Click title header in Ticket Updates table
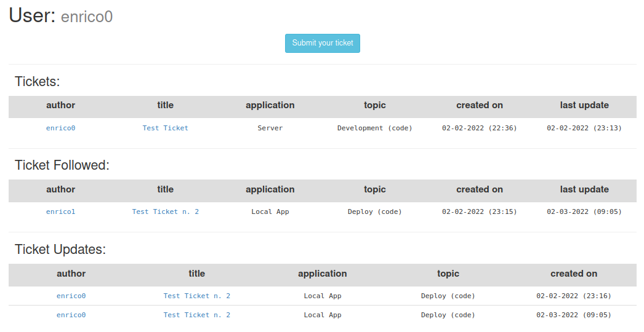Image resolution: width=644 pixels, height=332 pixels. coord(197,274)
